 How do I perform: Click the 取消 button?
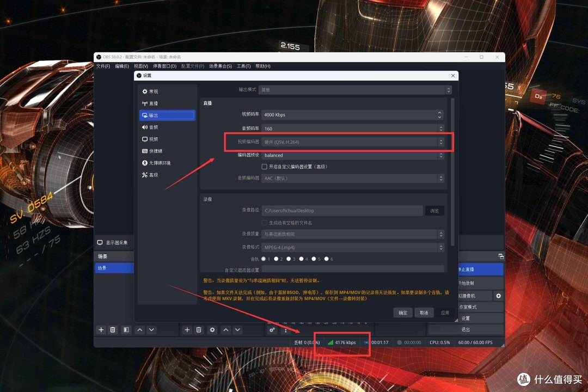[x=424, y=313]
